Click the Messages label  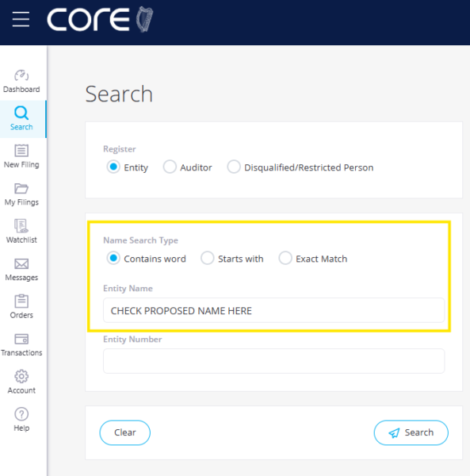coord(21,278)
